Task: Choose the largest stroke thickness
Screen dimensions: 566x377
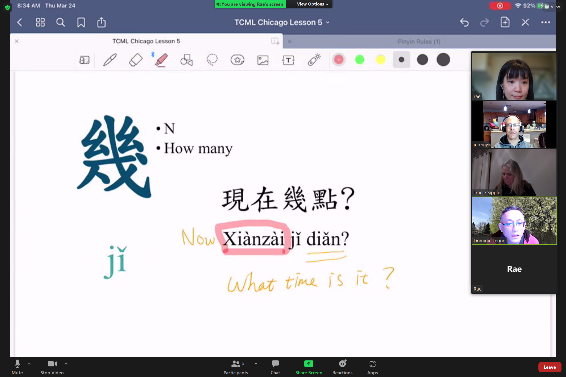Action: (x=443, y=60)
